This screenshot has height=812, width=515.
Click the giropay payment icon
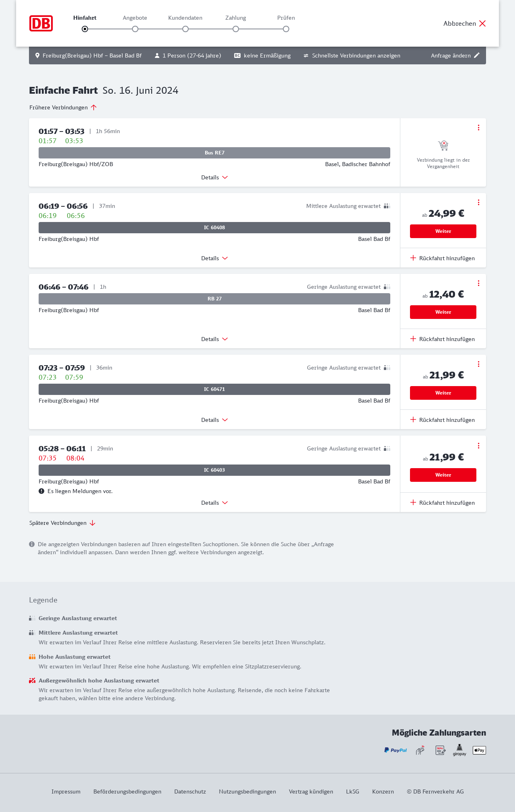[x=459, y=750]
